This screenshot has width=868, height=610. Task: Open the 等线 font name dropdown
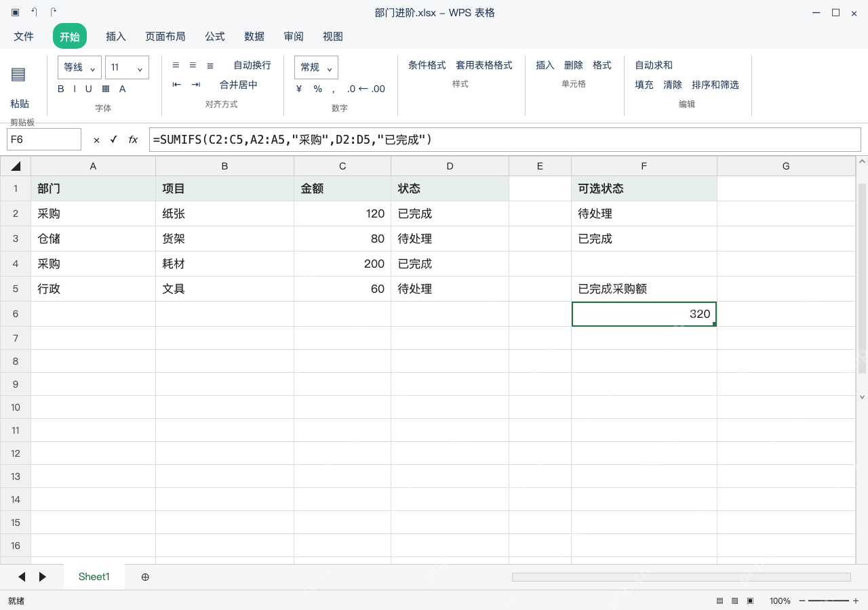pos(80,67)
